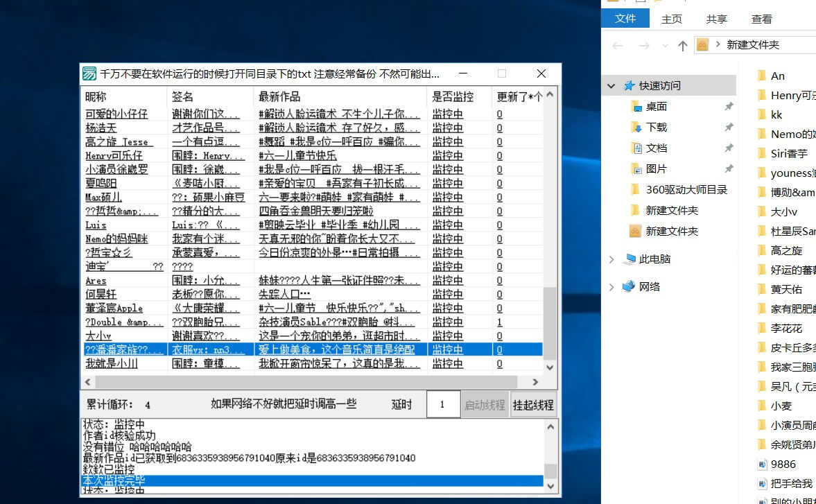Open the 高之旋 folder in Explorer
The width and height of the screenshot is (816, 504).
tap(786, 251)
